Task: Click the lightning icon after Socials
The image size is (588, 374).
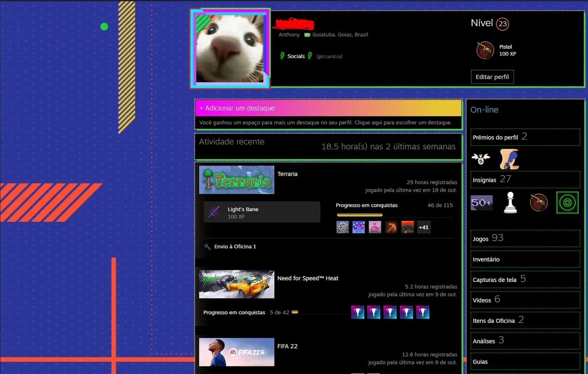Action: [310, 56]
